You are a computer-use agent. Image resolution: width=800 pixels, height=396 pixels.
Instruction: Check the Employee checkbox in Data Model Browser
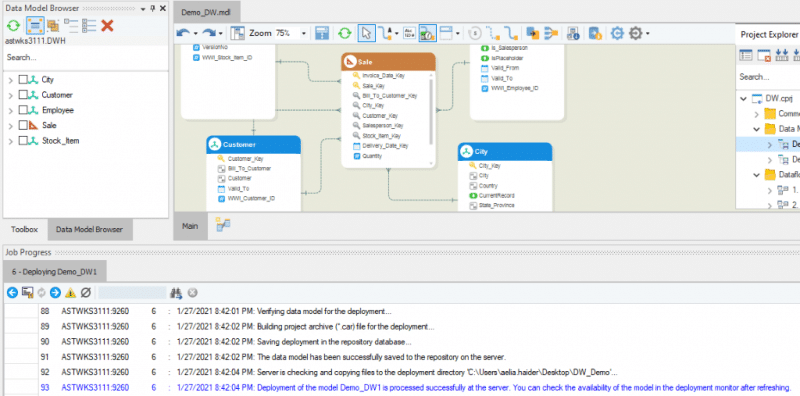[x=23, y=110]
